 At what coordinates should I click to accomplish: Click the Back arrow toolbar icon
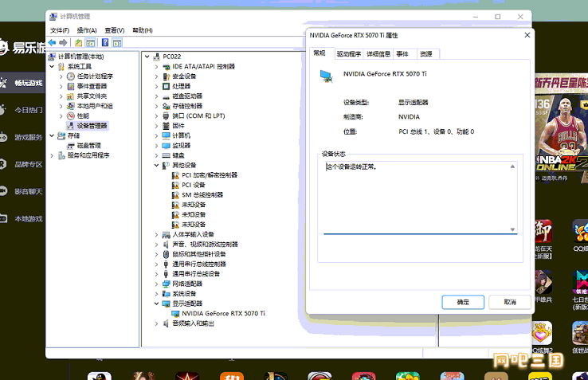(52, 43)
